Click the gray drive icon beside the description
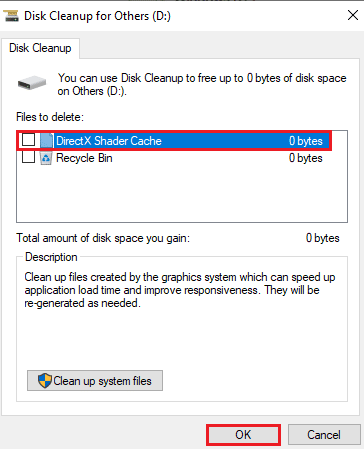364x449 pixels. pyautogui.click(x=32, y=83)
